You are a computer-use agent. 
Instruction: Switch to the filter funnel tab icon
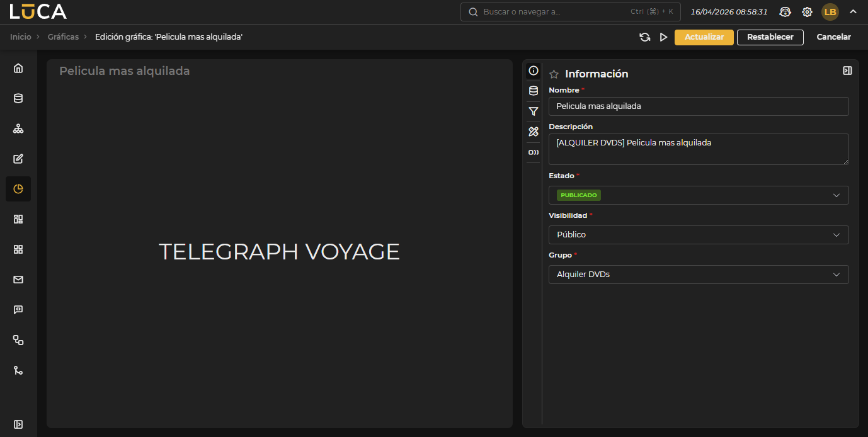(534, 111)
